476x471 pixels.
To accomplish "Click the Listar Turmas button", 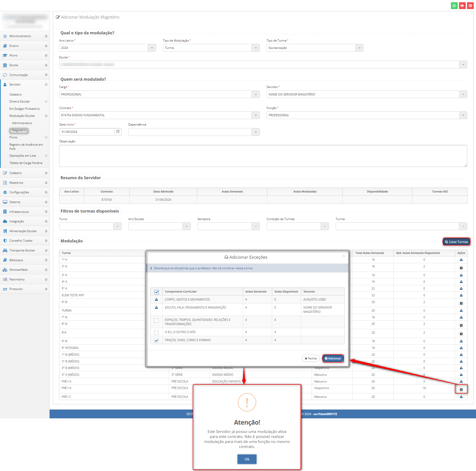I will click(x=456, y=242).
